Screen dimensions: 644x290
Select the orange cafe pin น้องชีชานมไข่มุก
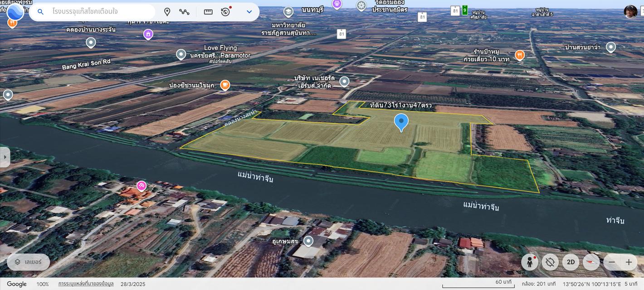pyautogui.click(x=225, y=85)
